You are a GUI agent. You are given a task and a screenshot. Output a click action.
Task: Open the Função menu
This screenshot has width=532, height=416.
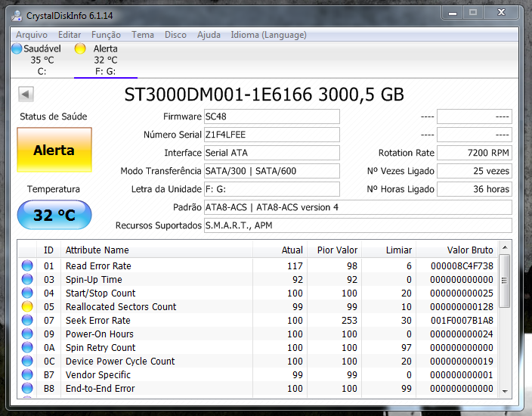click(106, 35)
